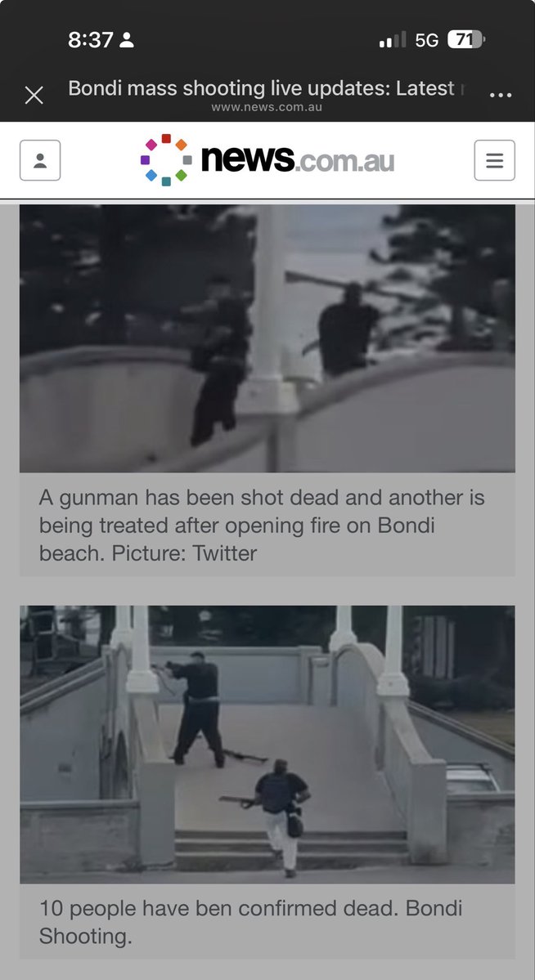Viewport: 535px width, 980px height.
Task: Open the staircase shooting photo thumbnail
Action: click(x=267, y=745)
